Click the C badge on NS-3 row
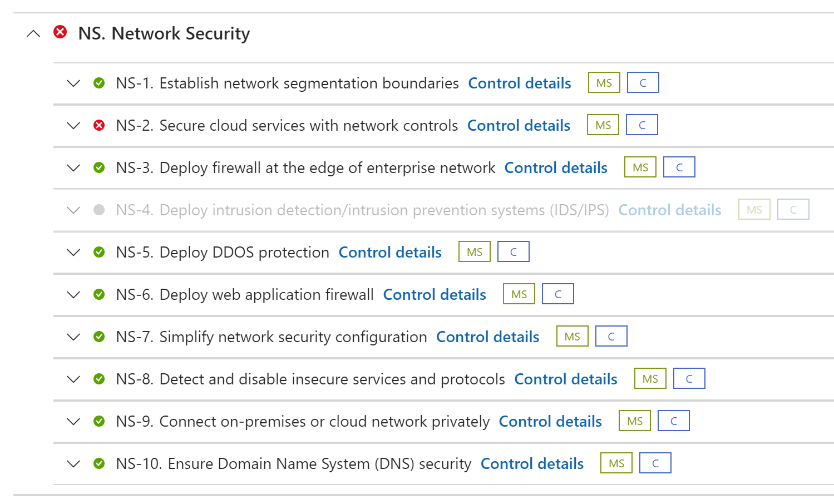The height and width of the screenshot is (504, 834). [679, 167]
